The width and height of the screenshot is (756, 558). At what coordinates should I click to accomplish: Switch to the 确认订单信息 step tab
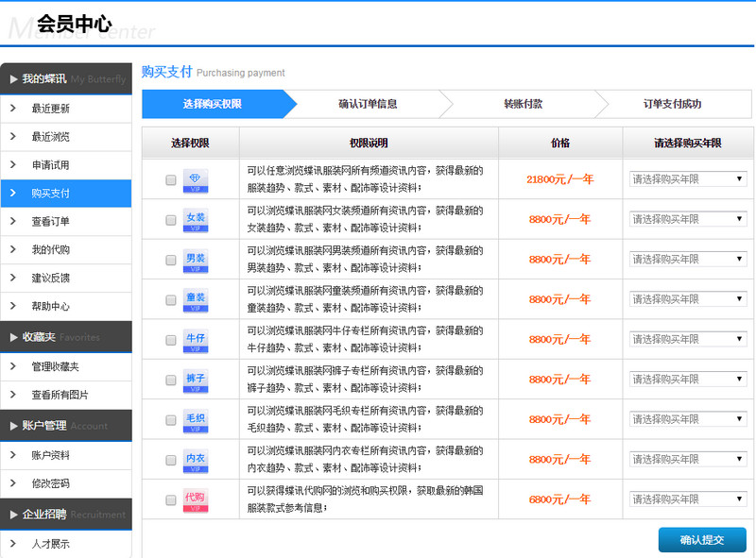point(367,106)
